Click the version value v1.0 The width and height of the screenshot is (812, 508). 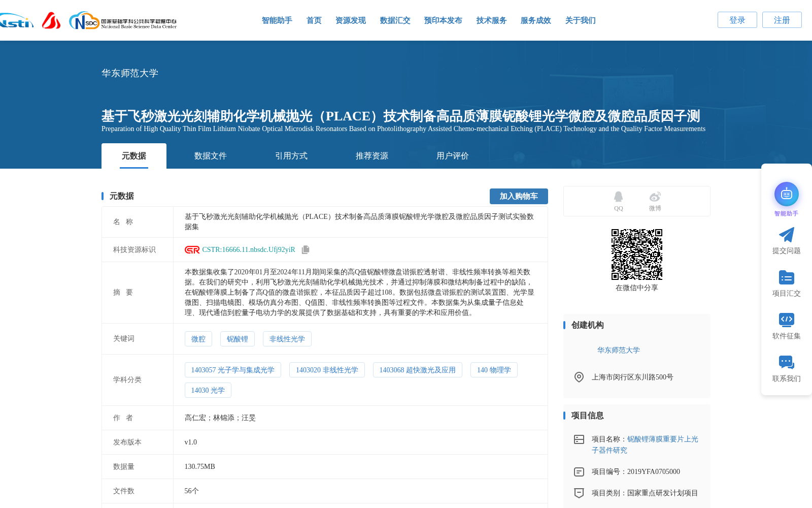[x=191, y=442]
